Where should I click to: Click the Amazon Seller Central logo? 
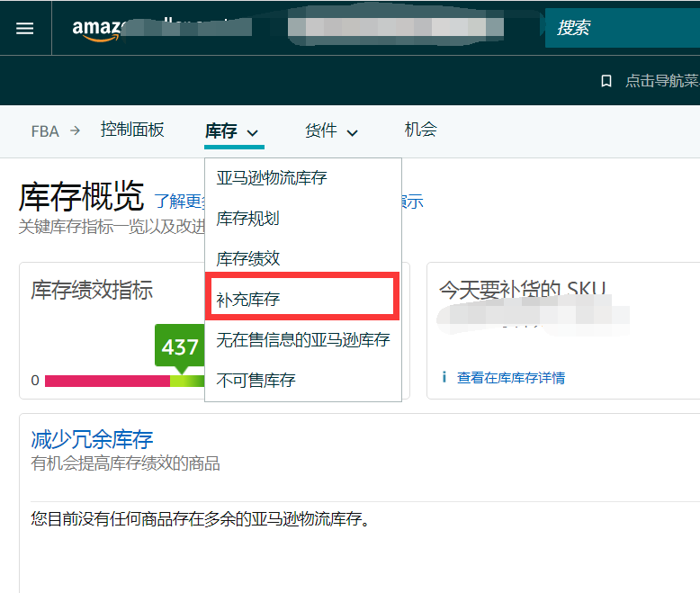(96, 29)
